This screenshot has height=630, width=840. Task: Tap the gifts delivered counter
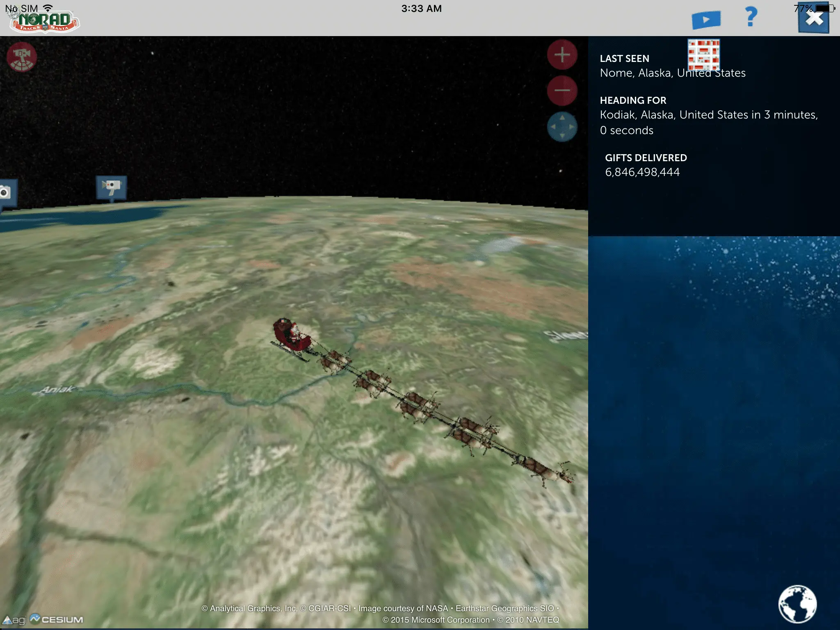(642, 172)
